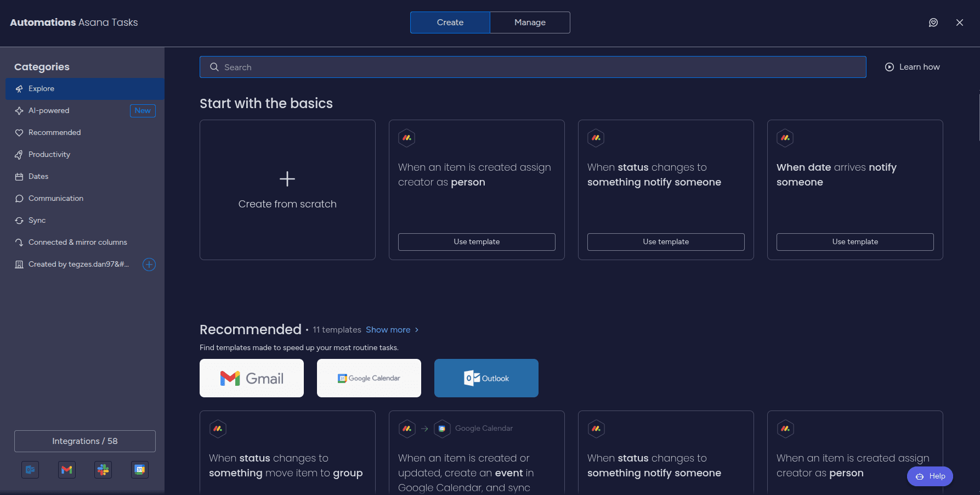
Task: Select the Dates automations category
Action: 38,176
